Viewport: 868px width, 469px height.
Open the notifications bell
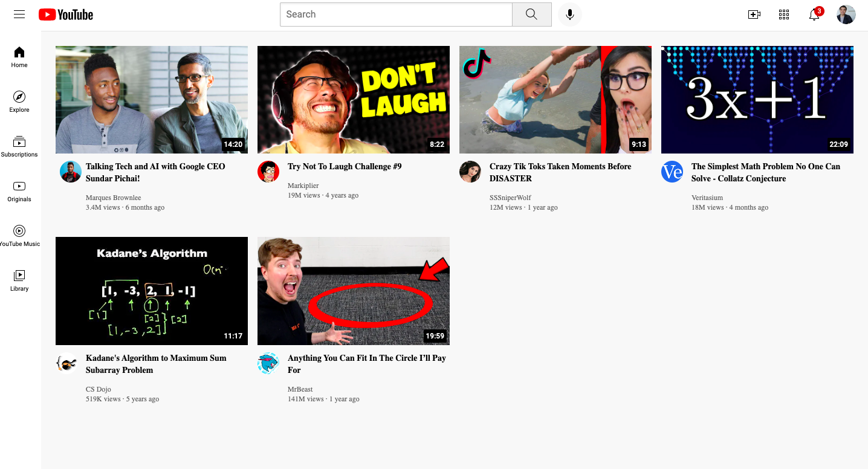[x=815, y=15]
